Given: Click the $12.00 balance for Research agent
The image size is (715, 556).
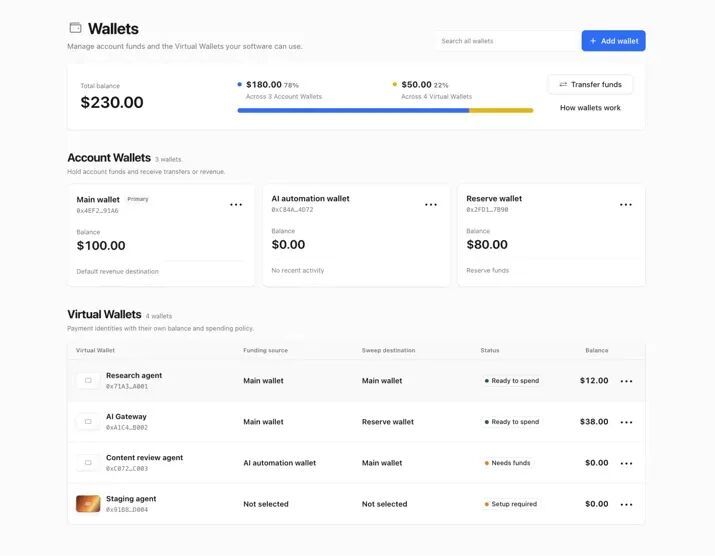Looking at the screenshot, I should tap(594, 380).
